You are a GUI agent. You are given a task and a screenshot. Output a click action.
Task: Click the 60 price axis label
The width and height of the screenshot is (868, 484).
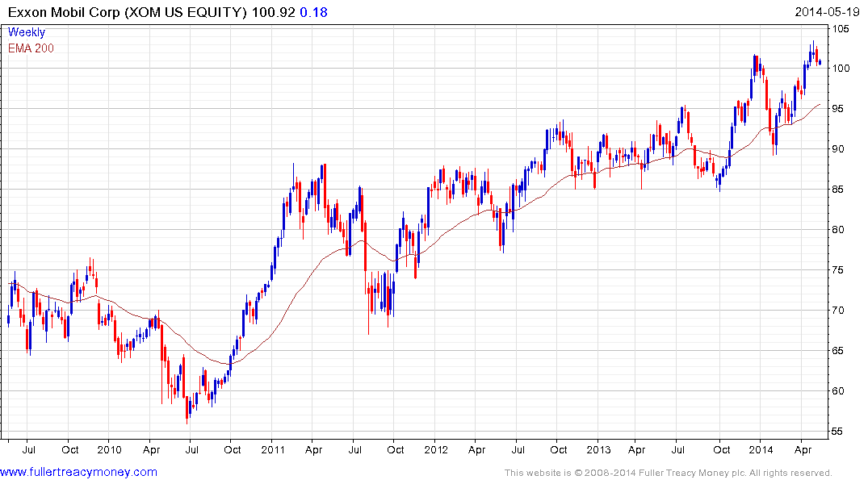[x=838, y=391]
